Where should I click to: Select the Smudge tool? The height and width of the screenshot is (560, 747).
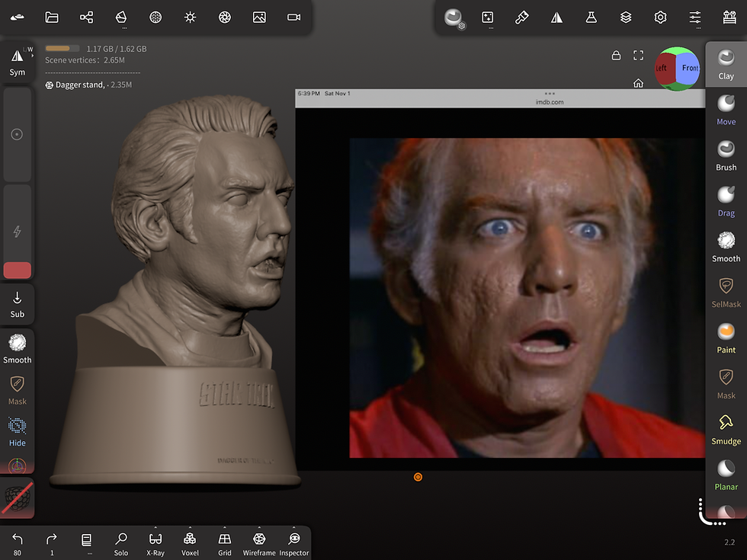tap(726, 430)
